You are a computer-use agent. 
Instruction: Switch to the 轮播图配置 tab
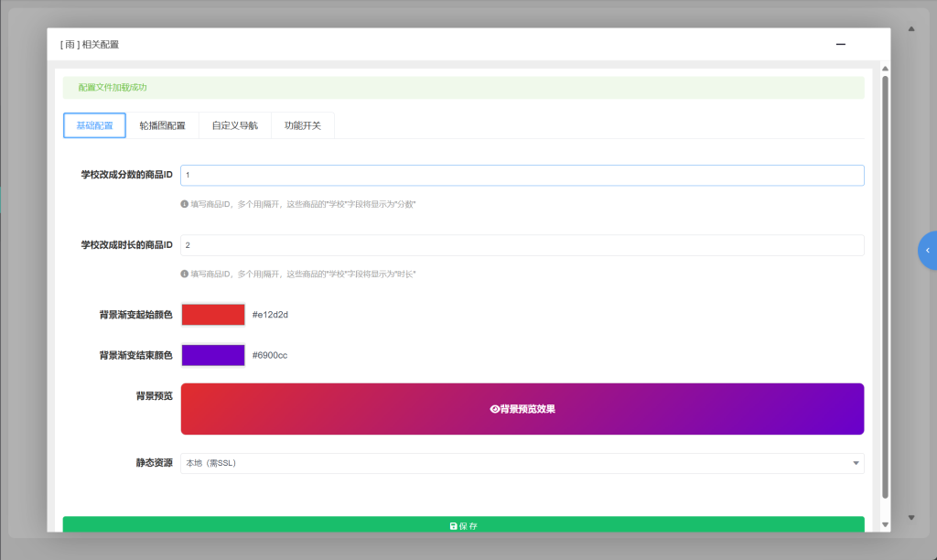pyautogui.click(x=162, y=125)
